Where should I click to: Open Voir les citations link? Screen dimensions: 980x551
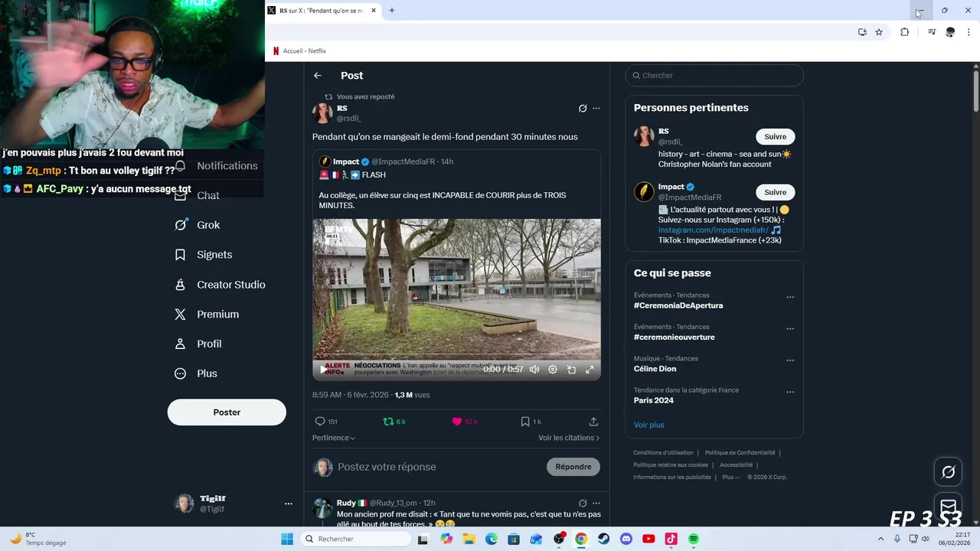pyautogui.click(x=569, y=438)
